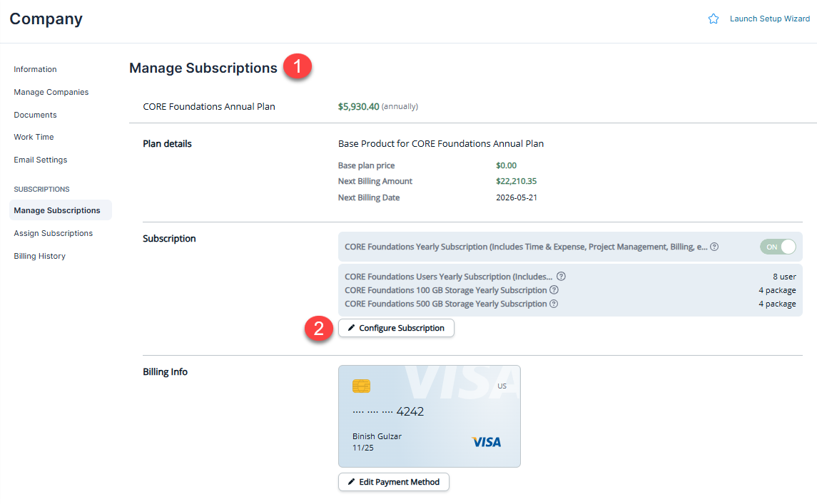The image size is (817, 504).
Task: Open help for 100 GB Storage Yearly Subscription
Action: 554,290
